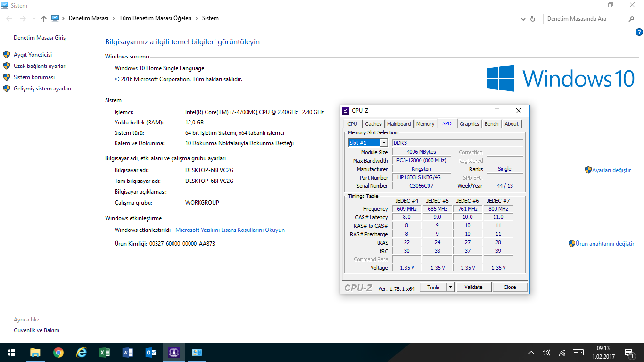Open Microsoft Yazılımı Lisans Koşullarını Okuyun
The height and width of the screenshot is (362, 644).
[230, 230]
